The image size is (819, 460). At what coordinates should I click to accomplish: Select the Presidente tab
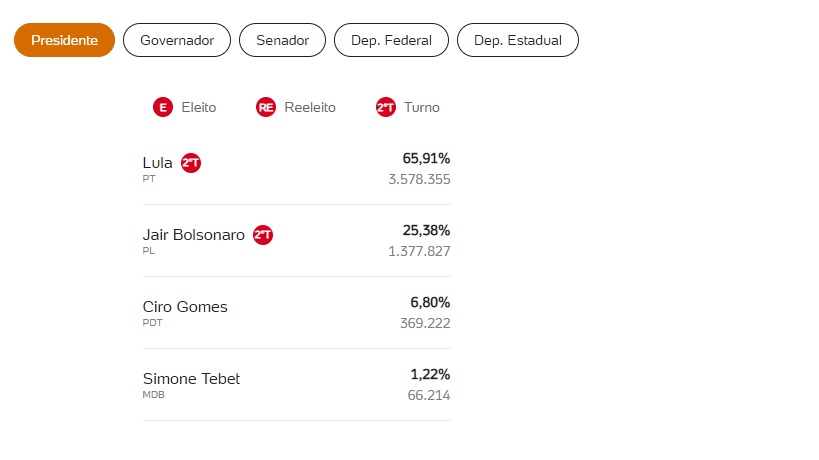[x=64, y=40]
